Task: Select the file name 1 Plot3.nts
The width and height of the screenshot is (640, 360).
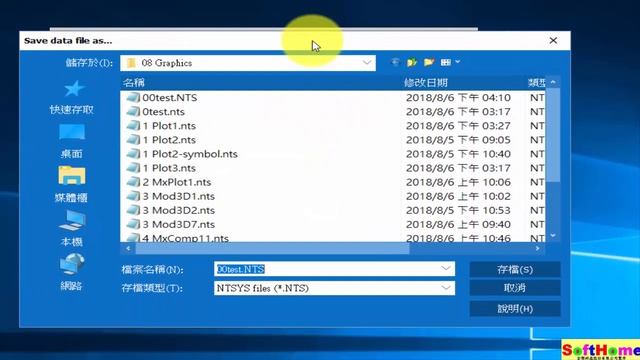Action: pos(169,168)
